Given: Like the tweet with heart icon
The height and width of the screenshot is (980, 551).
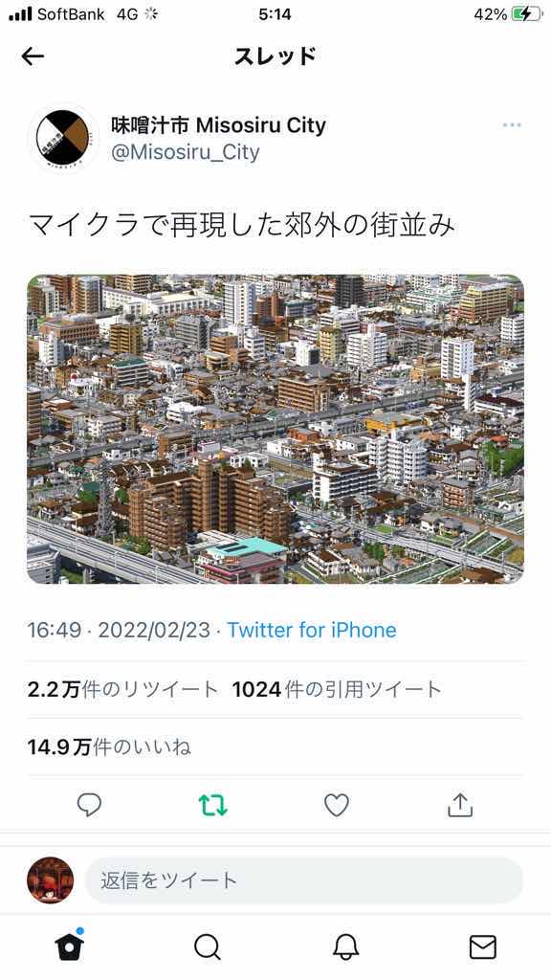Looking at the screenshot, I should [337, 805].
